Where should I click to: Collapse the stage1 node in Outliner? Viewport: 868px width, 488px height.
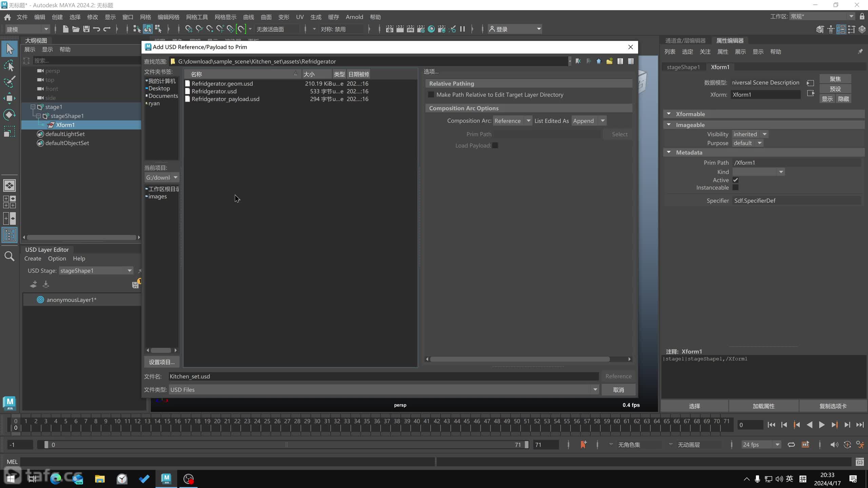33,107
